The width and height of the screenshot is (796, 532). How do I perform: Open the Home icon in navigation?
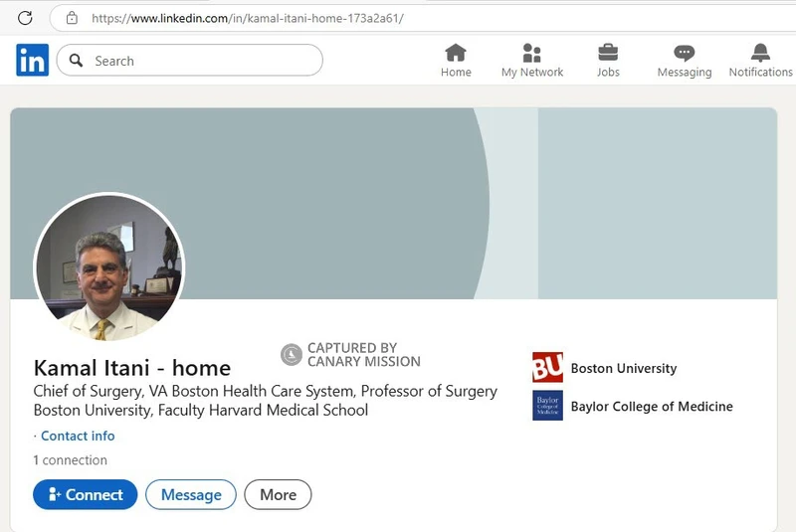[456, 53]
